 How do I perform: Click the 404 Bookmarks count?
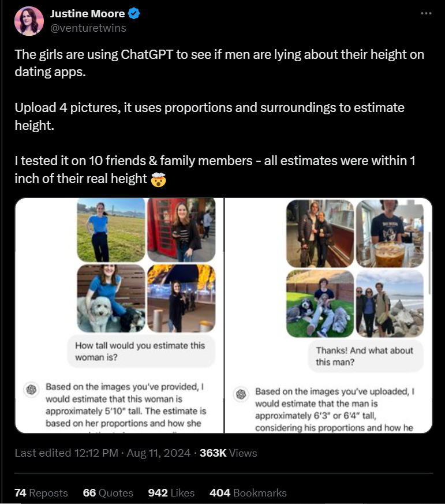click(248, 493)
